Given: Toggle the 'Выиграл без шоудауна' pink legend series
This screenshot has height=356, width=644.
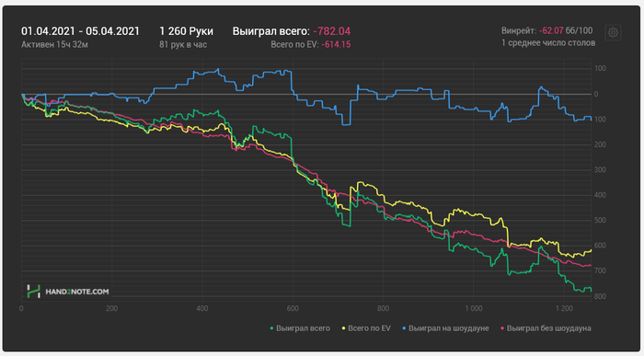Looking at the screenshot, I should (546, 328).
